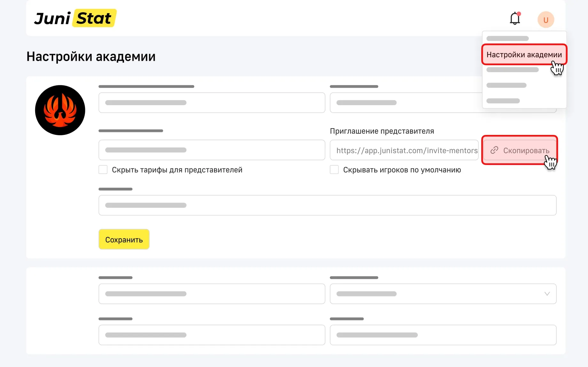Click the bottom-right input field

click(x=443, y=335)
